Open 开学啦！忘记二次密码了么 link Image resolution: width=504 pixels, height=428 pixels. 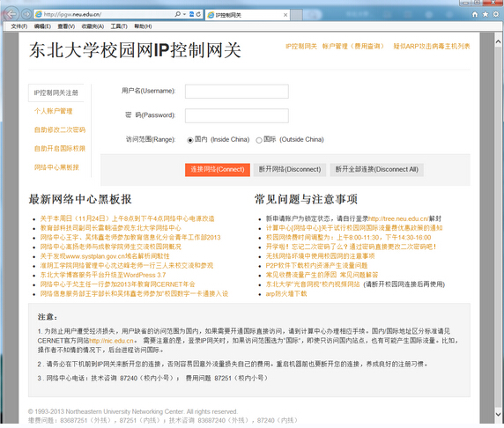coord(351,247)
